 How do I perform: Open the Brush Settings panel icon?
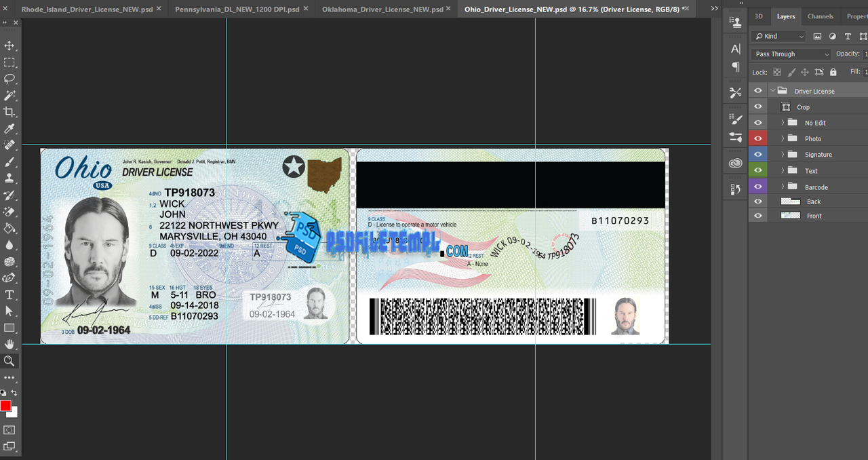(x=736, y=119)
